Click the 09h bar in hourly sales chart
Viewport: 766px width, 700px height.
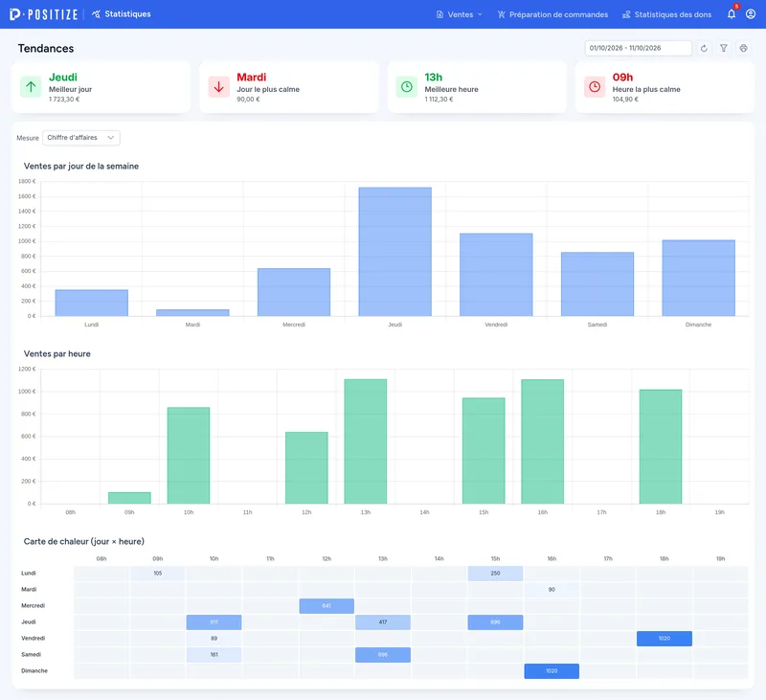click(129, 498)
